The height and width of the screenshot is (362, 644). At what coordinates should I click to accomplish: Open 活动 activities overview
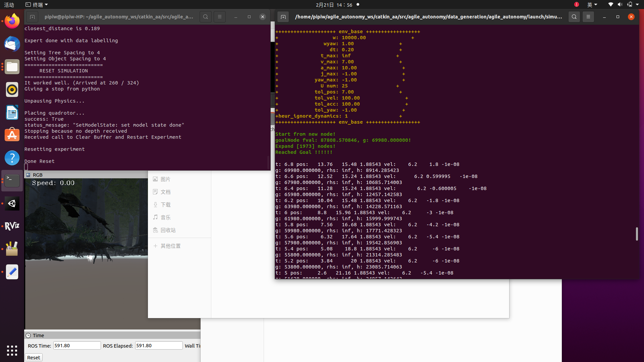pos(9,5)
